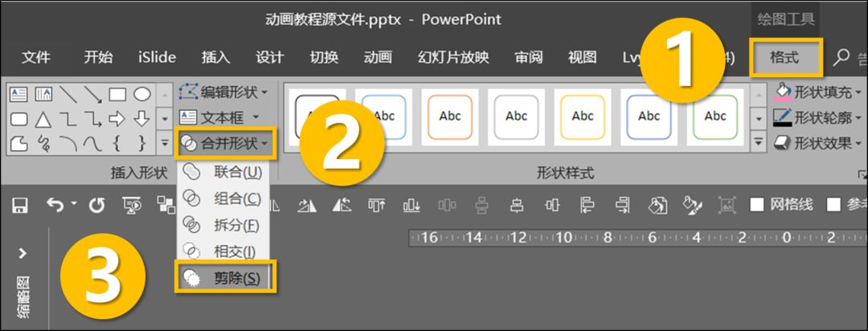Open the 编辑形状 dropdown
The width and height of the screenshot is (868, 331).
tap(223, 92)
